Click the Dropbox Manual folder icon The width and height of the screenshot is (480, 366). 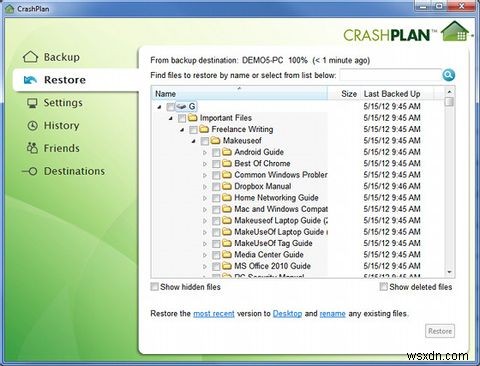coord(227,186)
